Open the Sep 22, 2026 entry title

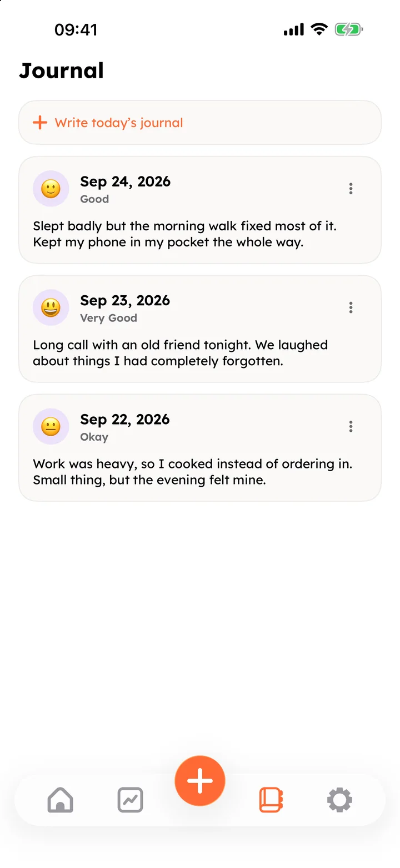[125, 419]
